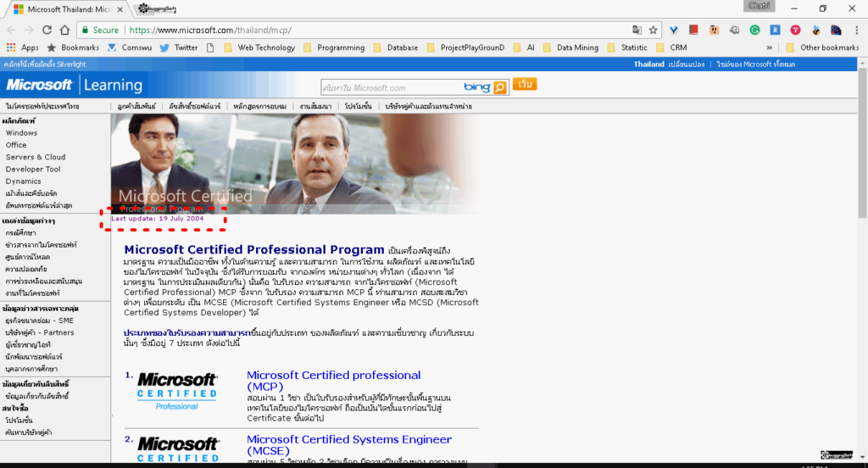Screen dimensions: 868x468
Task: Open the Twitter bookmark
Action: 179,47
